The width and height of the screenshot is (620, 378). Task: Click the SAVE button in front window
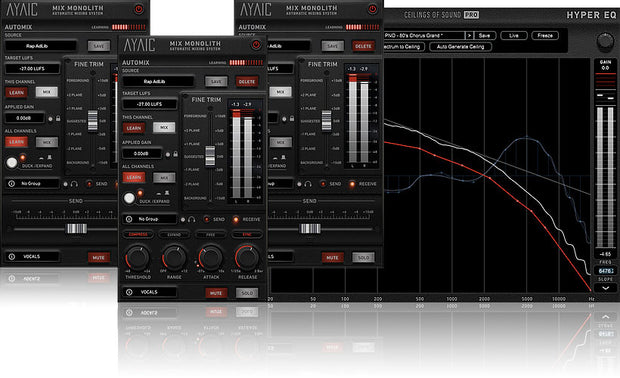point(216,82)
